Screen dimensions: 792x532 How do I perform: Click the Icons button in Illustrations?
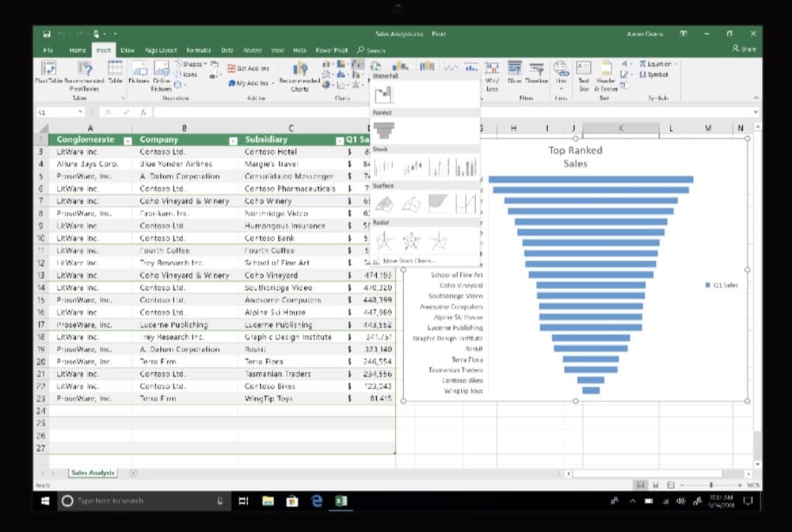186,74
